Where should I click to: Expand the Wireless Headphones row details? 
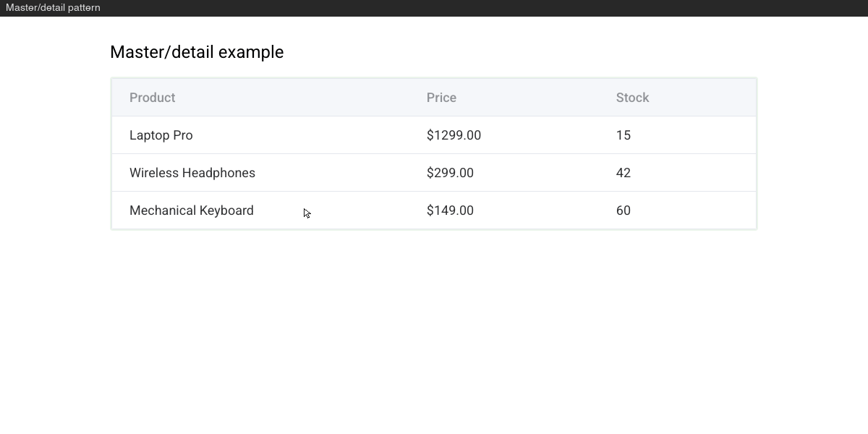click(x=434, y=173)
